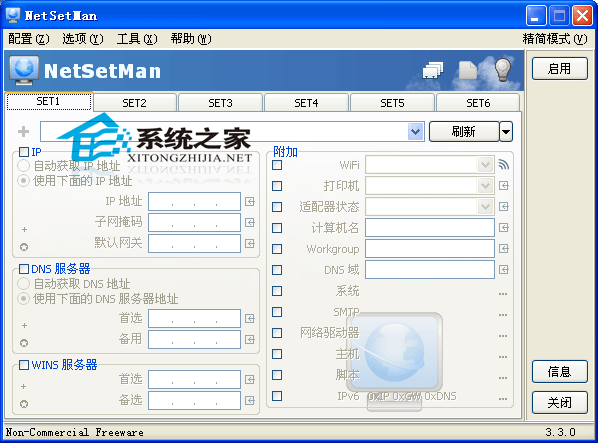Select 使用下面的 IP 地址 radio button

pos(24,181)
